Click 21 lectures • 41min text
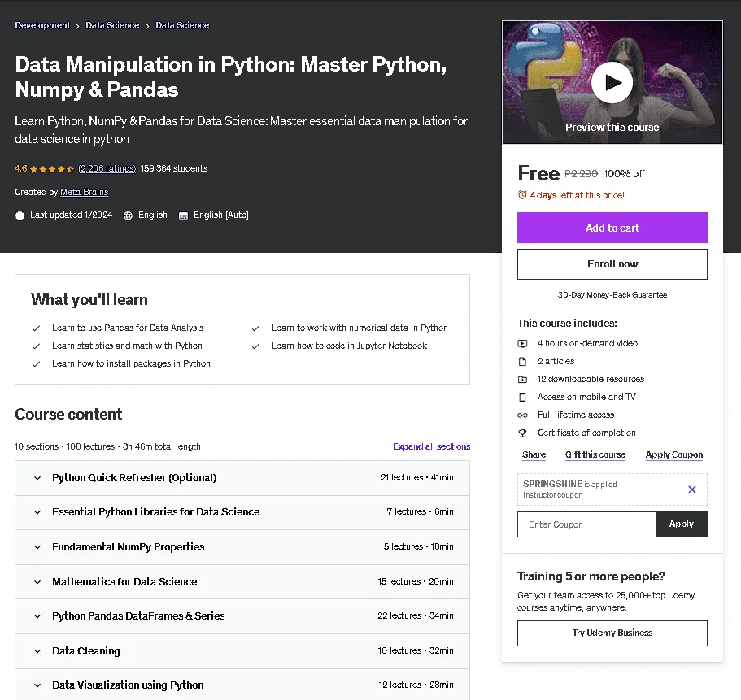 pos(416,477)
